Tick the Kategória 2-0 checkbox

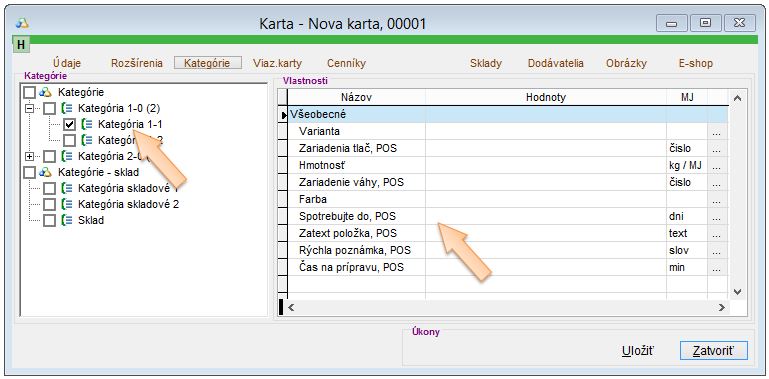pyautogui.click(x=49, y=156)
